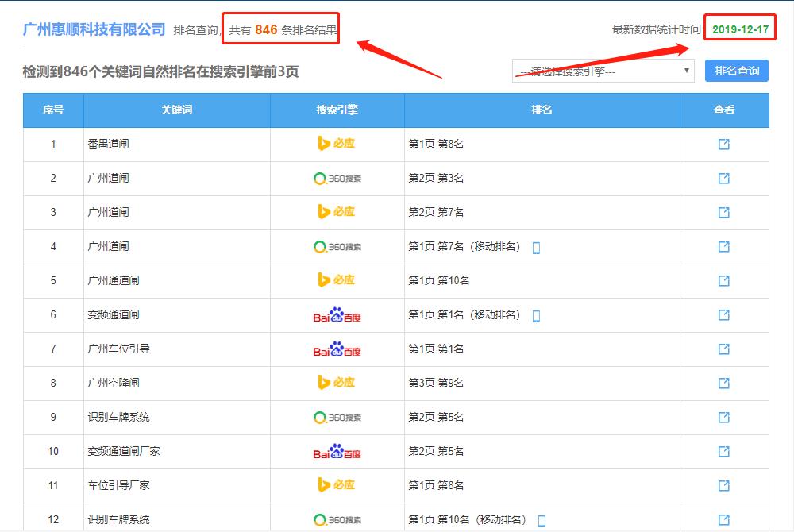Open the 广州惠顺科技有限公司 company link
The height and width of the screenshot is (532, 794).
(x=92, y=29)
